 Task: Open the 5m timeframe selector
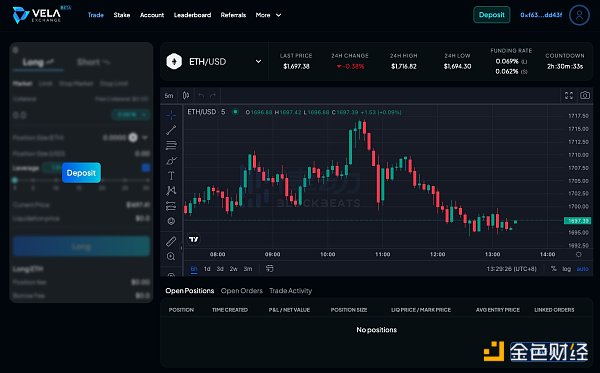169,96
